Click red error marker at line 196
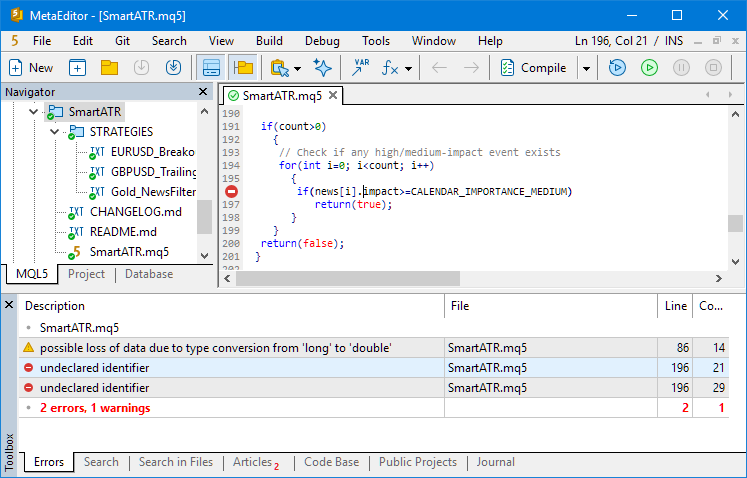The width and height of the screenshot is (747, 478). pos(232,192)
